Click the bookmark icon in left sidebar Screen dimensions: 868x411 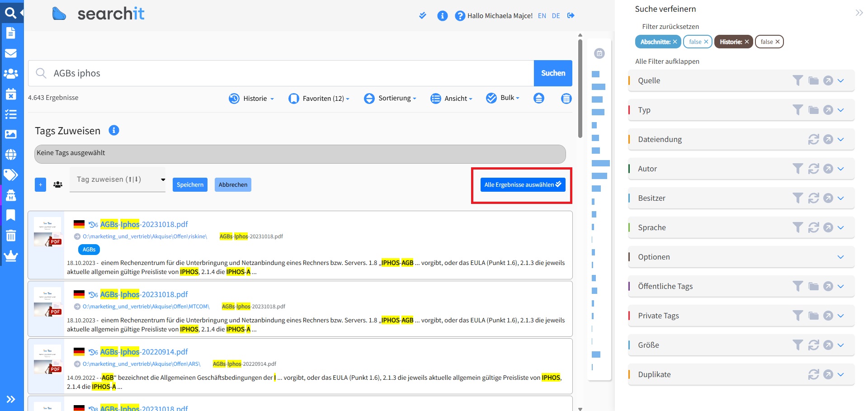(x=11, y=215)
